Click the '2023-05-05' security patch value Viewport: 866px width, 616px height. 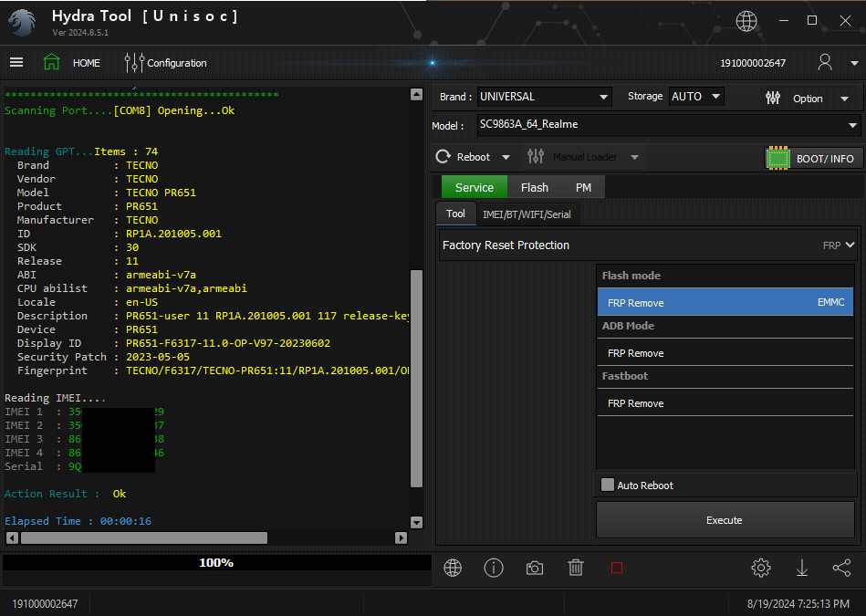(157, 357)
